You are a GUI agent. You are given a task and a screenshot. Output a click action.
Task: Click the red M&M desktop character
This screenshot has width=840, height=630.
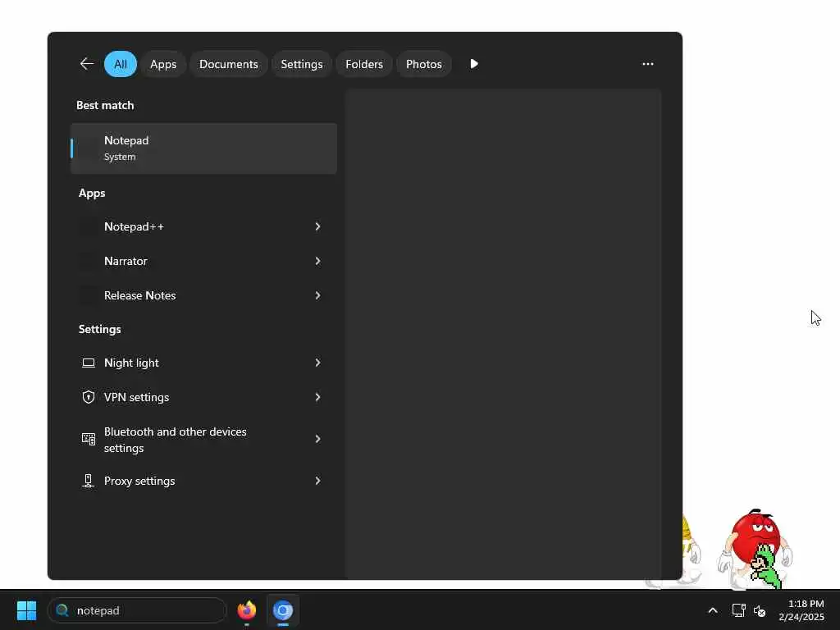[756, 548]
